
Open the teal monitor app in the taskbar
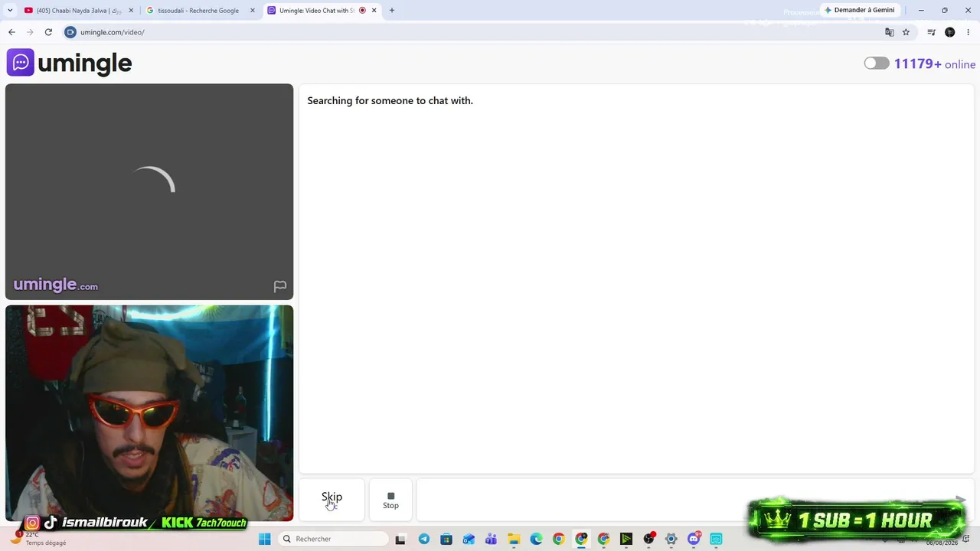(x=717, y=540)
